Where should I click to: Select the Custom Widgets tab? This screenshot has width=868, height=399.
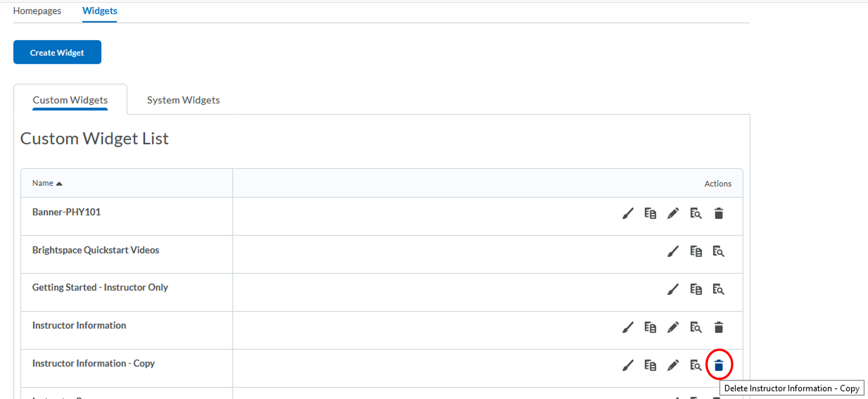point(70,100)
